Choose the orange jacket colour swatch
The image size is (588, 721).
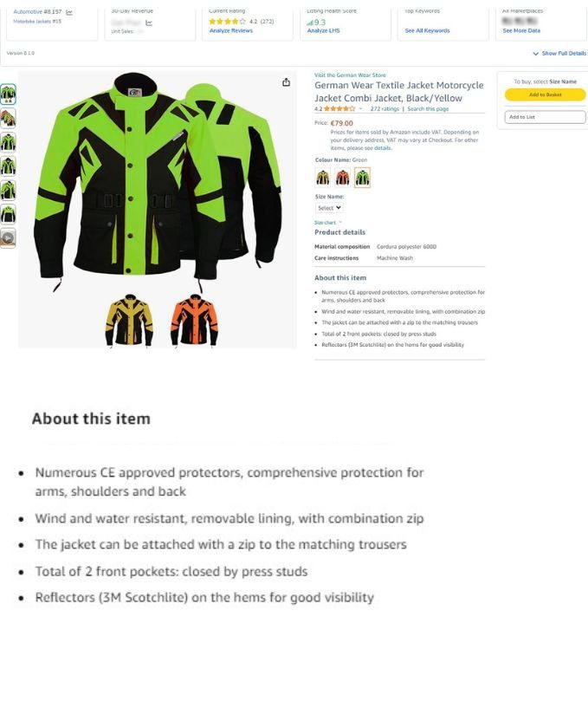tap(343, 177)
